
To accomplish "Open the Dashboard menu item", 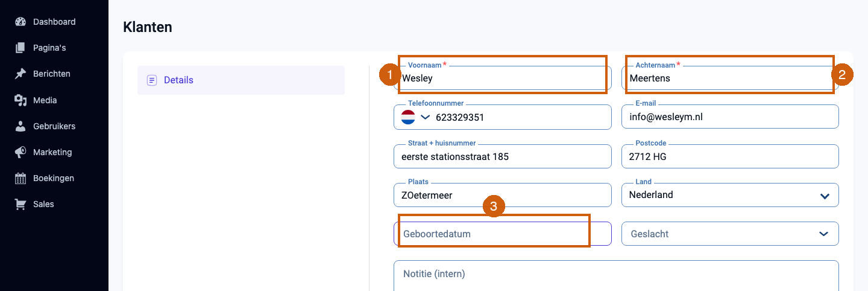I will [54, 22].
